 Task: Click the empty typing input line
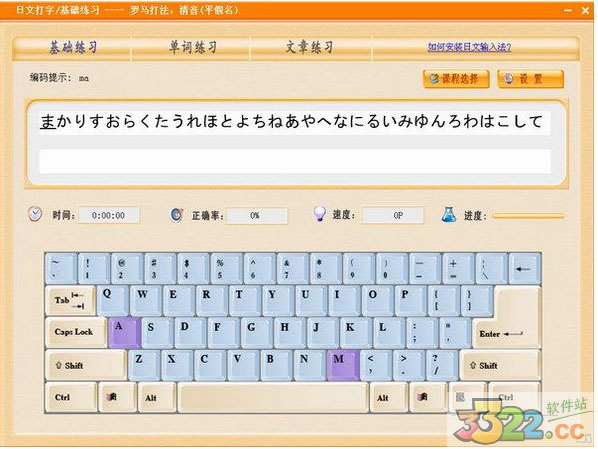pos(294,161)
